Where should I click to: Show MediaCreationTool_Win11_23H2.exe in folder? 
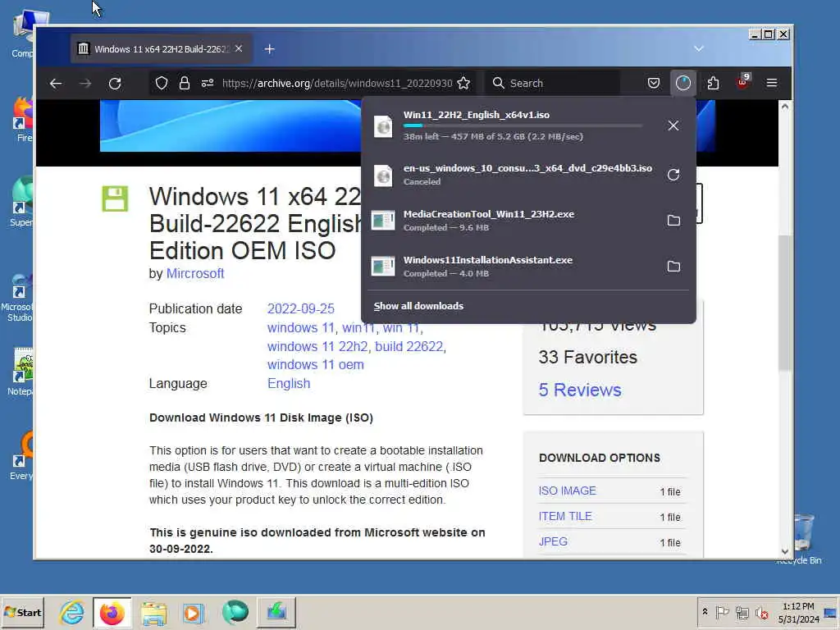tap(673, 220)
